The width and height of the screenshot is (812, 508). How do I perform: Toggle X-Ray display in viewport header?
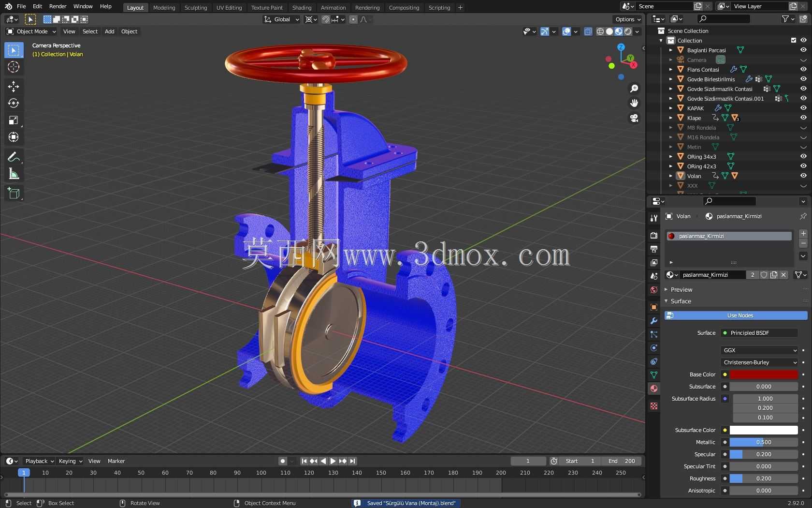588,31
